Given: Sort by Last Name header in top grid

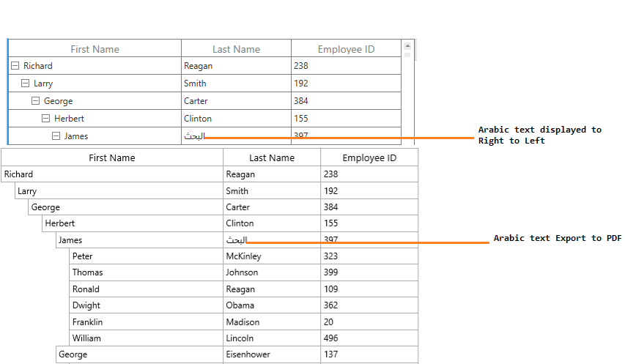Looking at the screenshot, I should coord(236,49).
